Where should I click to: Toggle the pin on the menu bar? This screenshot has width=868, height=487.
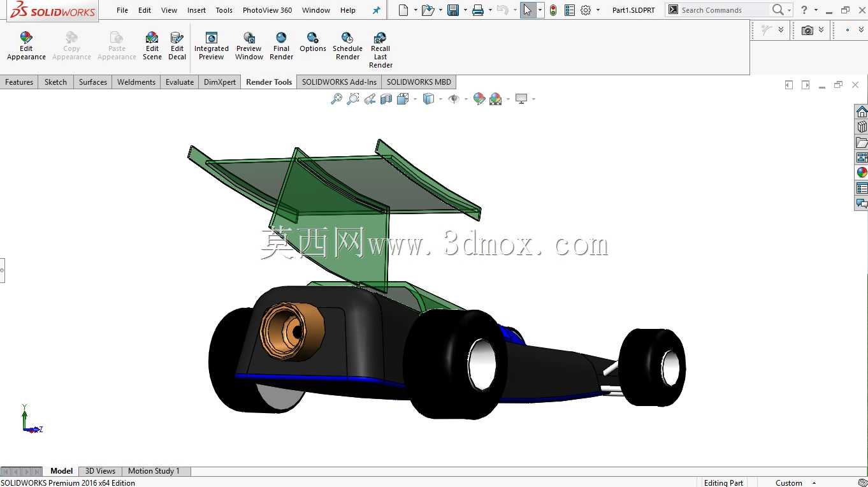coord(376,10)
